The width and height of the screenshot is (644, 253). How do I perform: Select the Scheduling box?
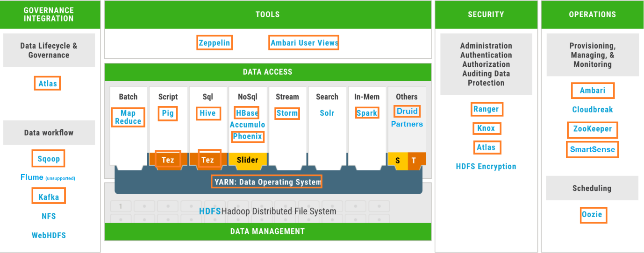pos(593,188)
